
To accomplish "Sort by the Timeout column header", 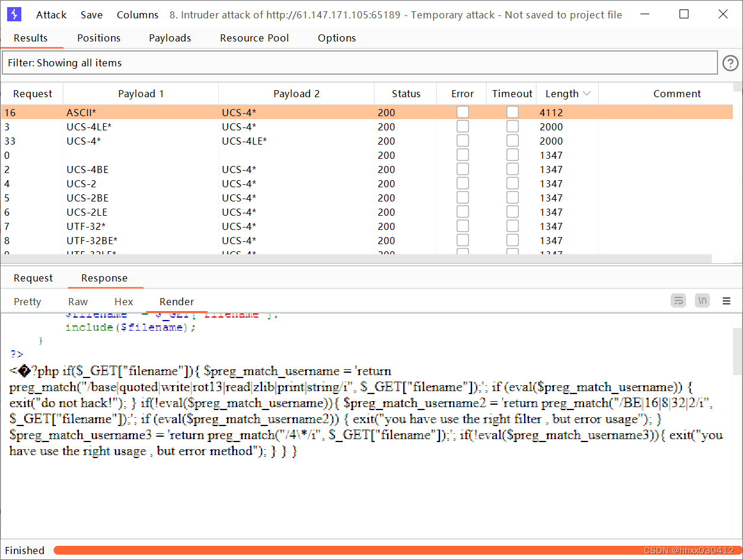I will pos(512,94).
